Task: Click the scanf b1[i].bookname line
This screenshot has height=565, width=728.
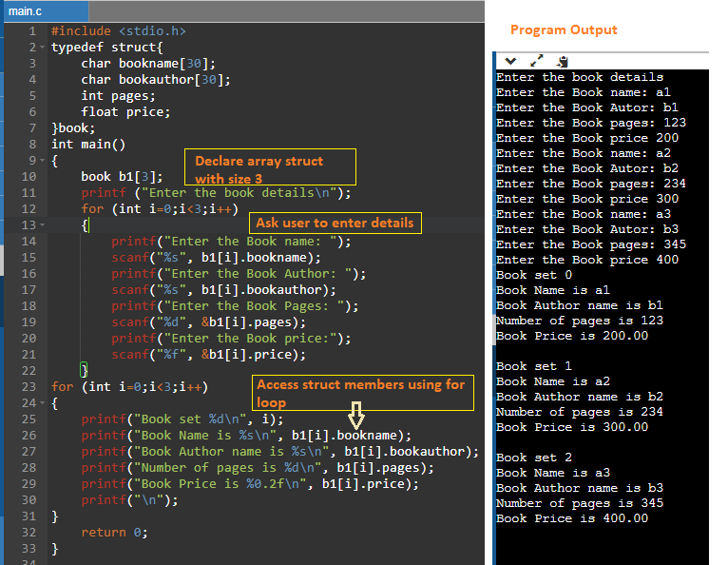Action: point(216,258)
